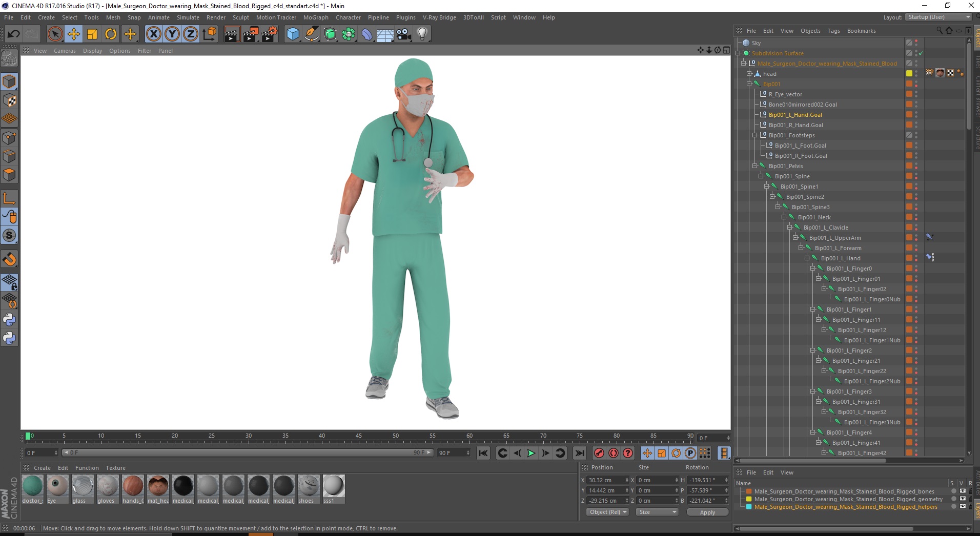Select the Live Selection tool
Image resolution: width=980 pixels, height=536 pixels.
pyautogui.click(x=55, y=34)
